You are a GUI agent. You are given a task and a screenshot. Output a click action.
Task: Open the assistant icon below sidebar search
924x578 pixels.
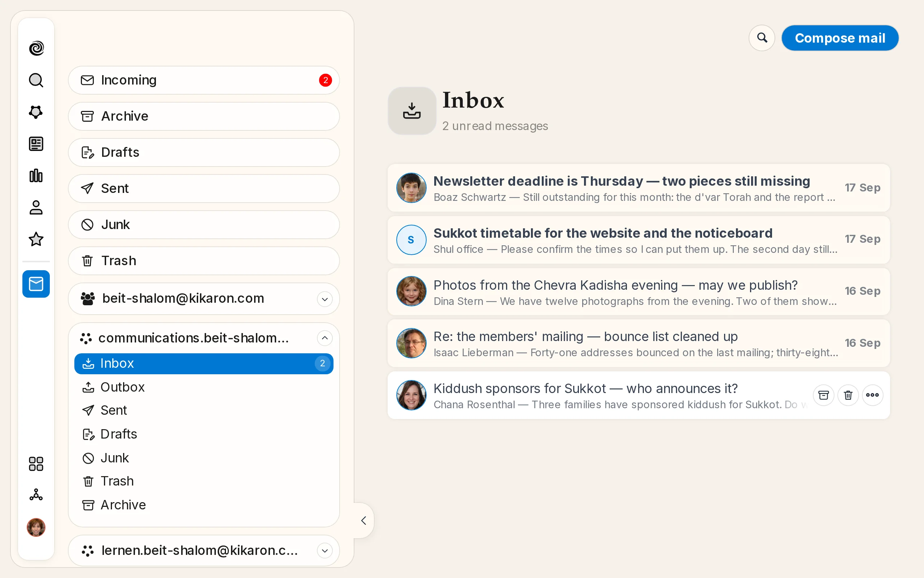[36, 112]
